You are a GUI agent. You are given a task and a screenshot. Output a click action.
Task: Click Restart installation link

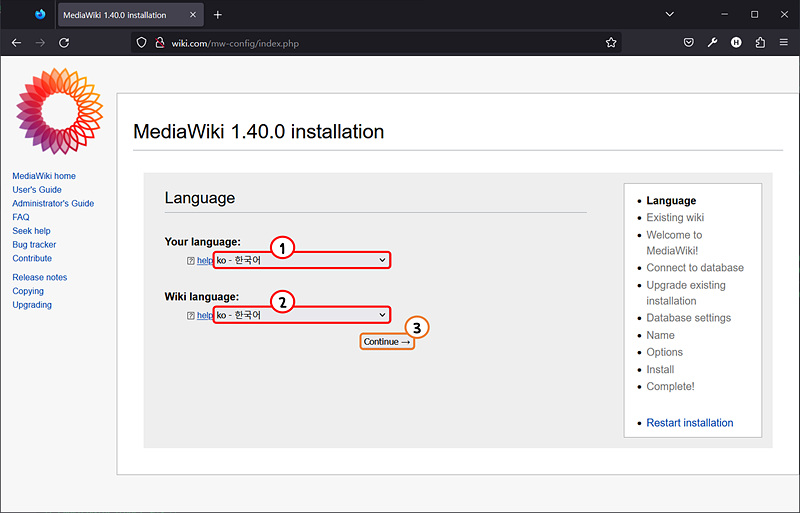point(689,423)
